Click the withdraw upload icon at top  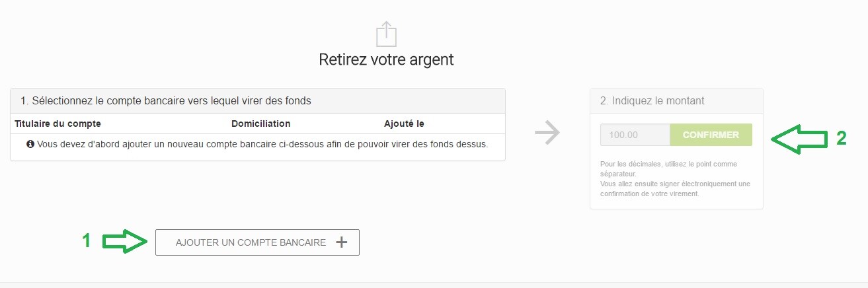pos(386,33)
